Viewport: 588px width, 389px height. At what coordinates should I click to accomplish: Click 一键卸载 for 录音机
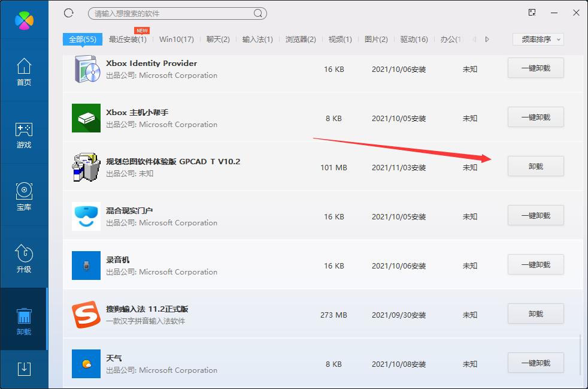[536, 265]
